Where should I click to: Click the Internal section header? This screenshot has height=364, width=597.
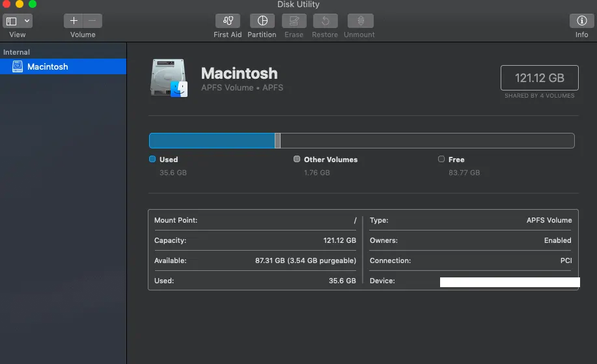pos(16,52)
